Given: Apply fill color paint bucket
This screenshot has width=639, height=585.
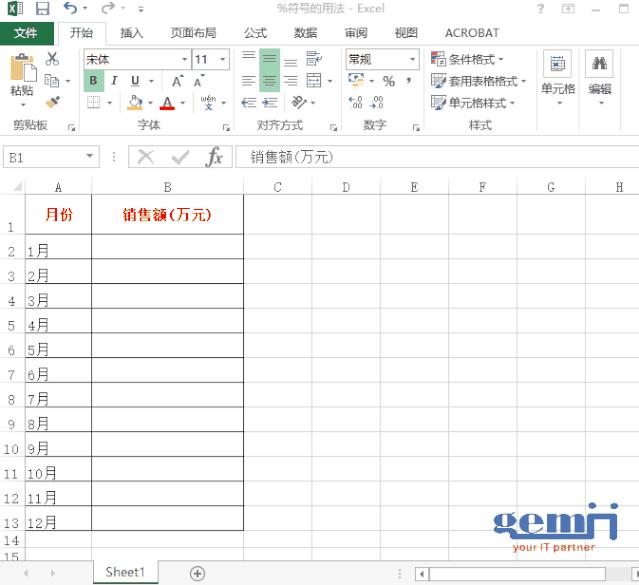Looking at the screenshot, I should click(x=135, y=103).
